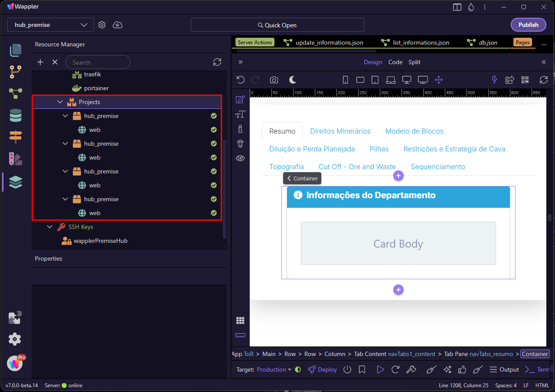Collapse the left panel with double chevron
The image size is (555, 392).
(241, 62)
